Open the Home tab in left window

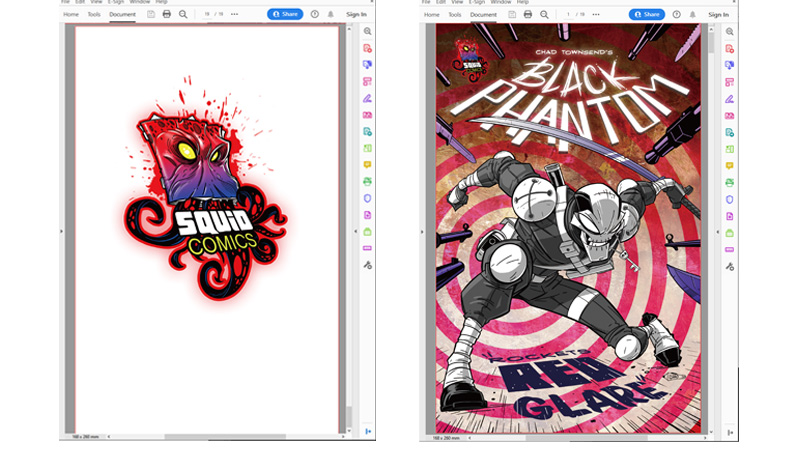71,14
